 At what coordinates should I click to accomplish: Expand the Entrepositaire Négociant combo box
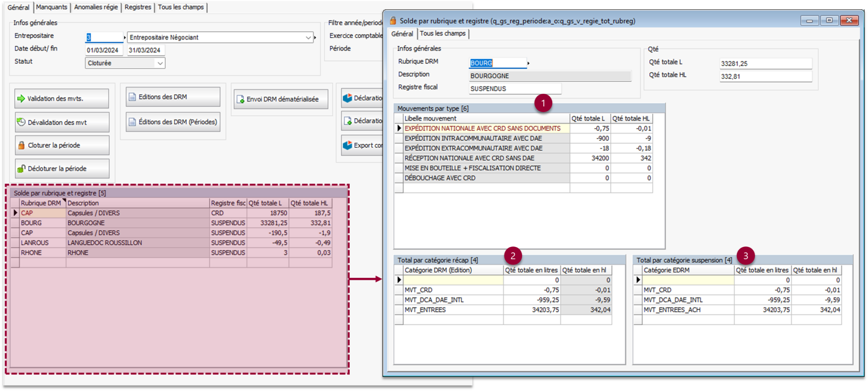pyautogui.click(x=308, y=38)
